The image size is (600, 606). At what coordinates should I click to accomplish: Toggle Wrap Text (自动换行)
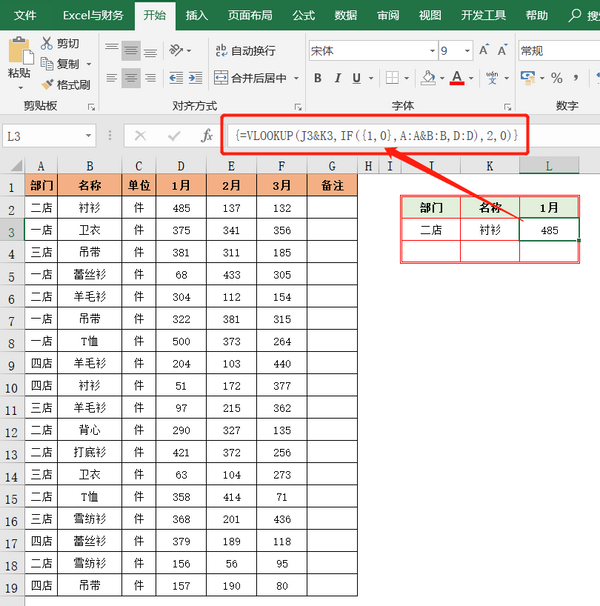(245, 51)
